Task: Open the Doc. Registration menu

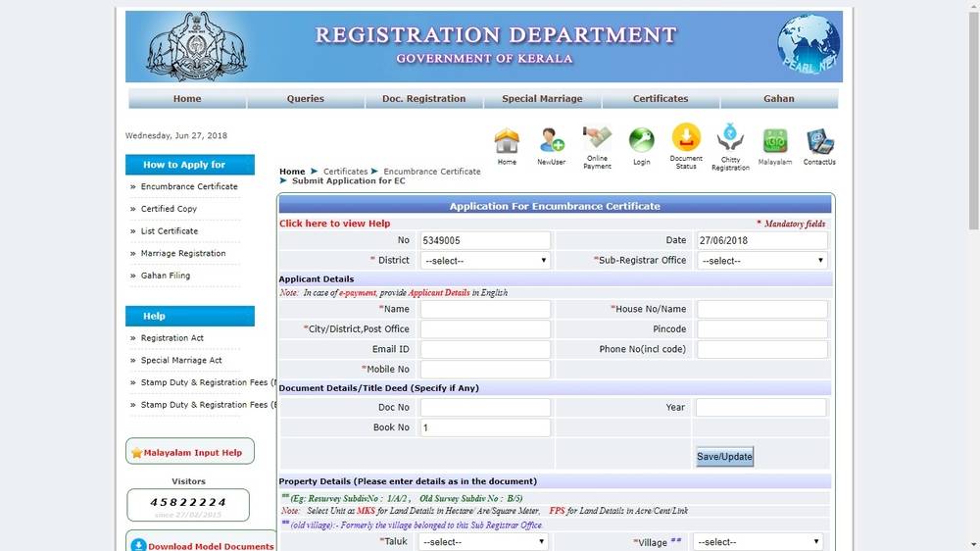Action: coord(423,99)
